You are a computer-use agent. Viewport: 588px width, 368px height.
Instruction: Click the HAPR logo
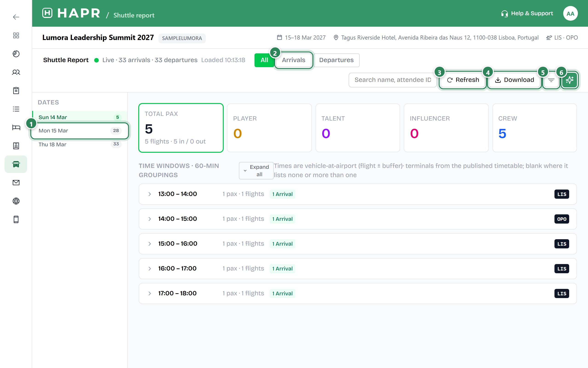point(71,13)
